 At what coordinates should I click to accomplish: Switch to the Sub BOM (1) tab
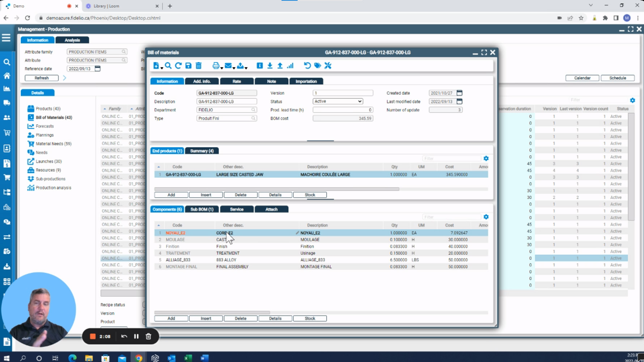[202, 209]
